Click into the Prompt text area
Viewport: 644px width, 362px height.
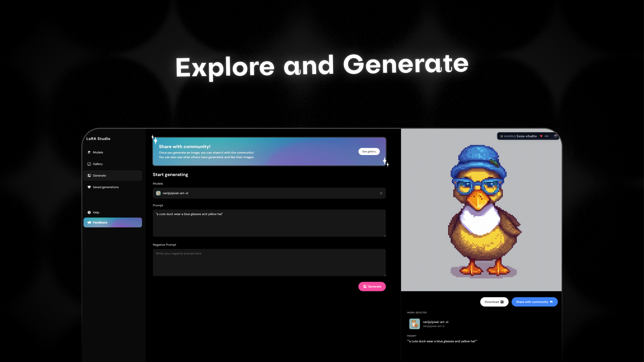(x=269, y=223)
